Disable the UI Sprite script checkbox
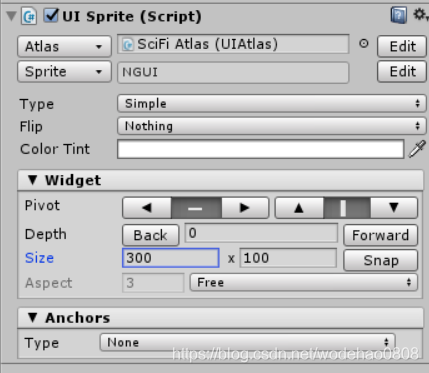The width and height of the screenshot is (429, 373). click(51, 16)
